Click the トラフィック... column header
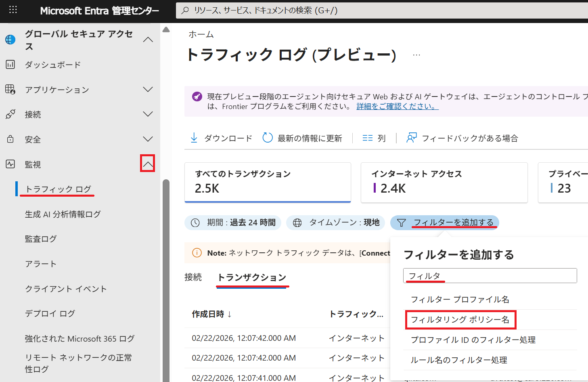The width and height of the screenshot is (588, 382). point(356,314)
